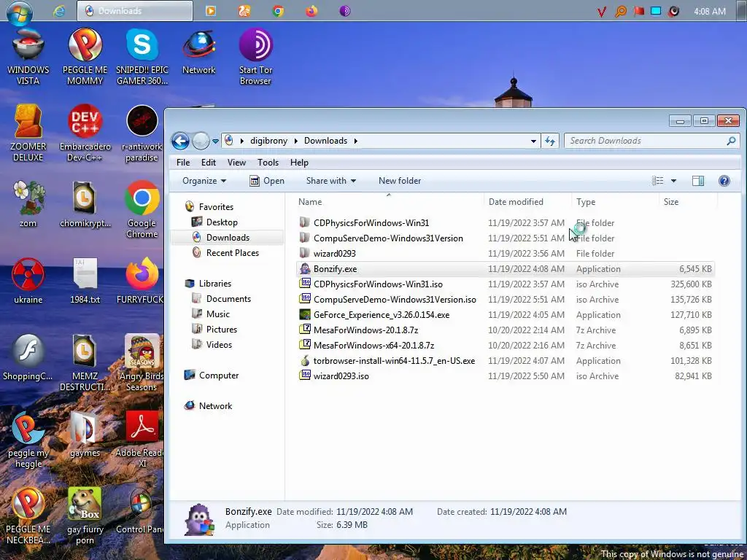This screenshot has width=747, height=560.
Task: Click the Windows Start orb
Action: click(x=20, y=12)
